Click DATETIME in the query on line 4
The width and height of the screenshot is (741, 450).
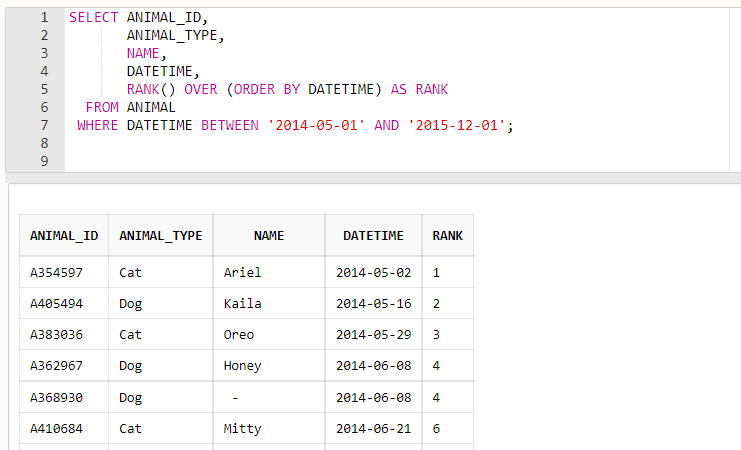(x=160, y=71)
